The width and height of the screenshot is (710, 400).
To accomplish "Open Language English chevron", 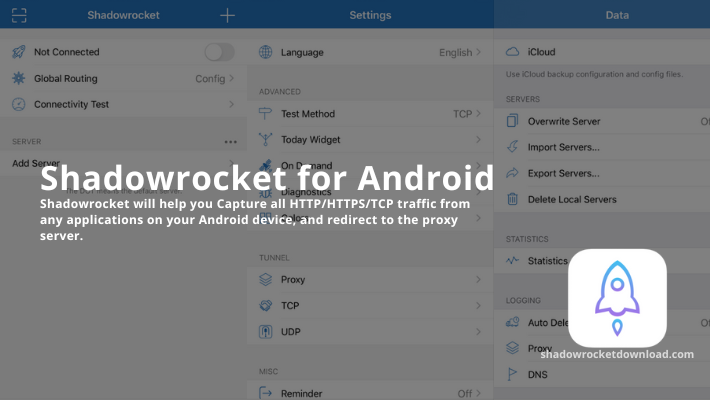I will pyautogui.click(x=478, y=52).
